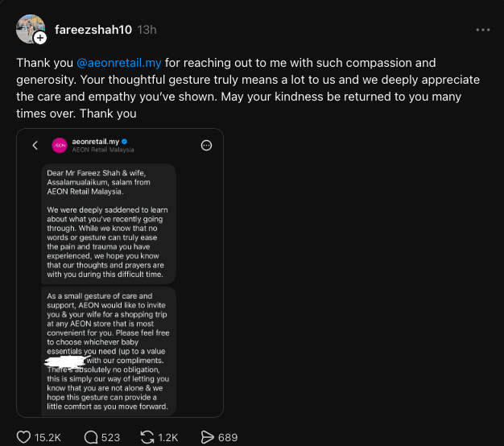Viewport: 504px width, 446px height.
Task: Follow fareezshah10 via the plus badge
Action: (40, 38)
